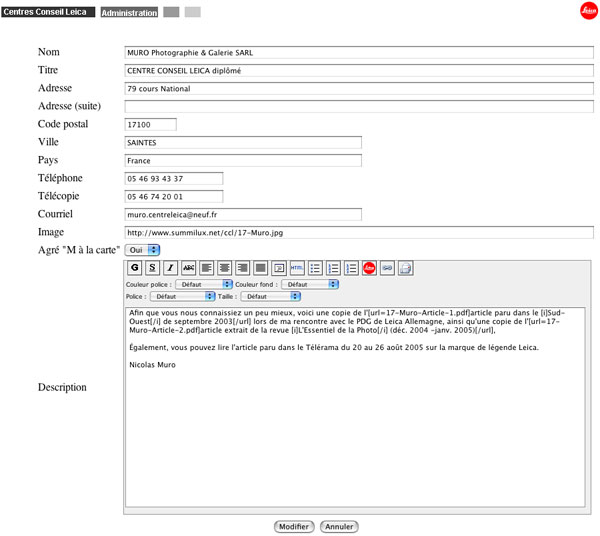Center text in description editor

click(x=225, y=268)
